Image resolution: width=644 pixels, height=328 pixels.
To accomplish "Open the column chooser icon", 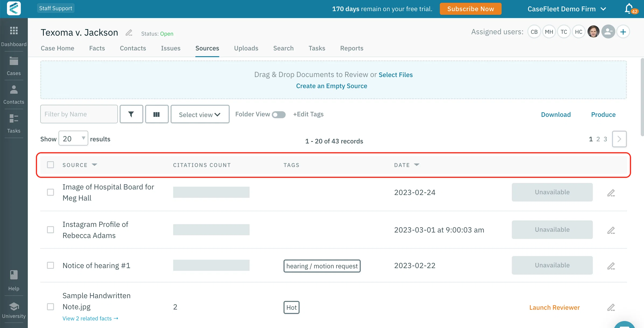I will [157, 114].
